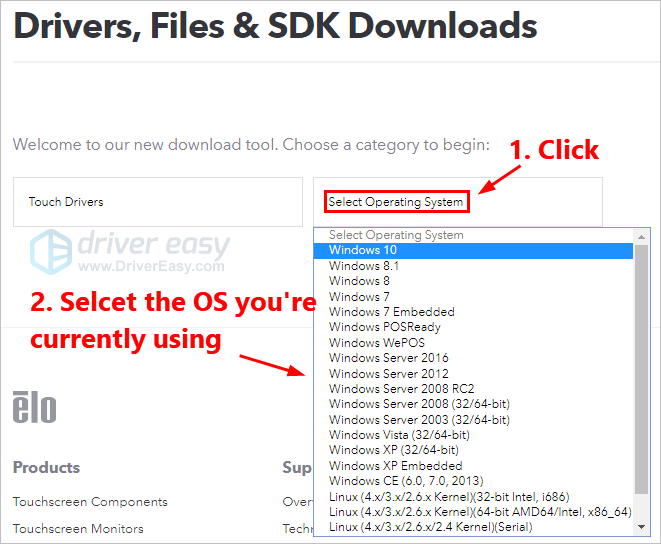Choose Windows Server 2016 option
661x544 pixels.
(x=388, y=358)
